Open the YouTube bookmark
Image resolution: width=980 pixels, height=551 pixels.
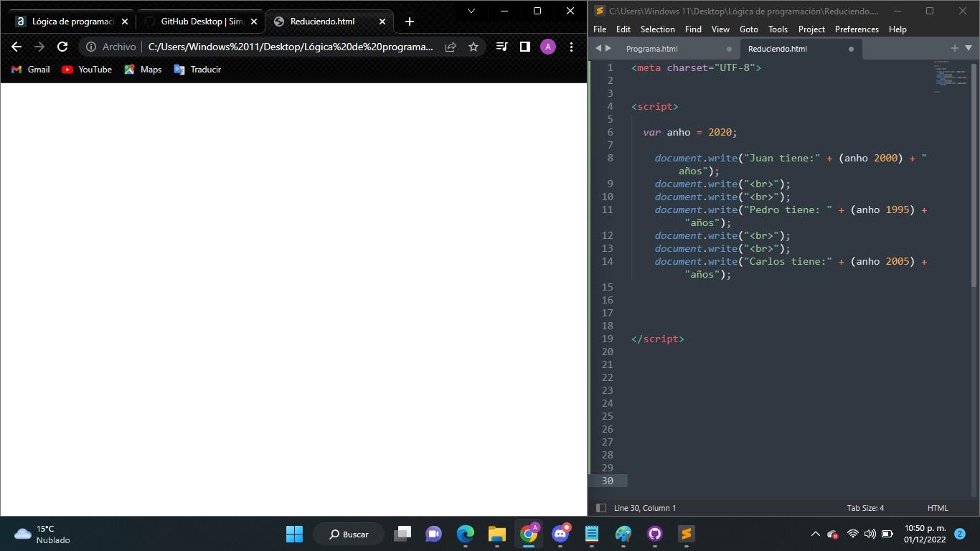[x=88, y=70]
